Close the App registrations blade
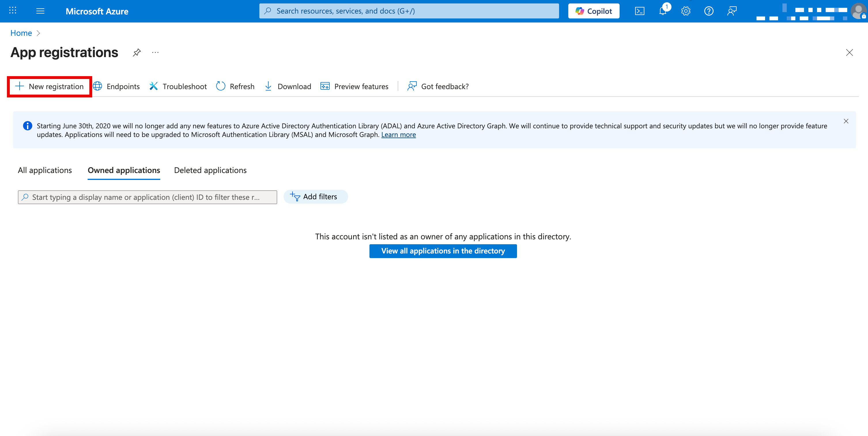 [x=849, y=52]
